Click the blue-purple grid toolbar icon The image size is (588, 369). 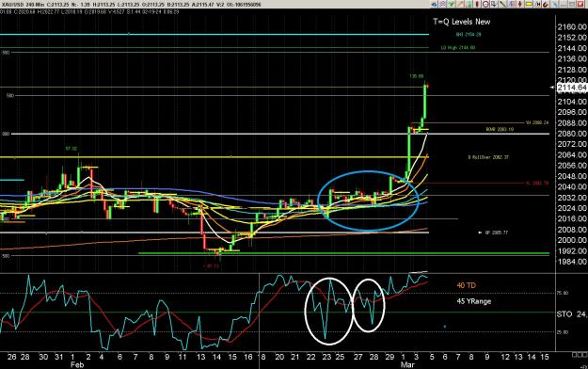pos(512,4)
